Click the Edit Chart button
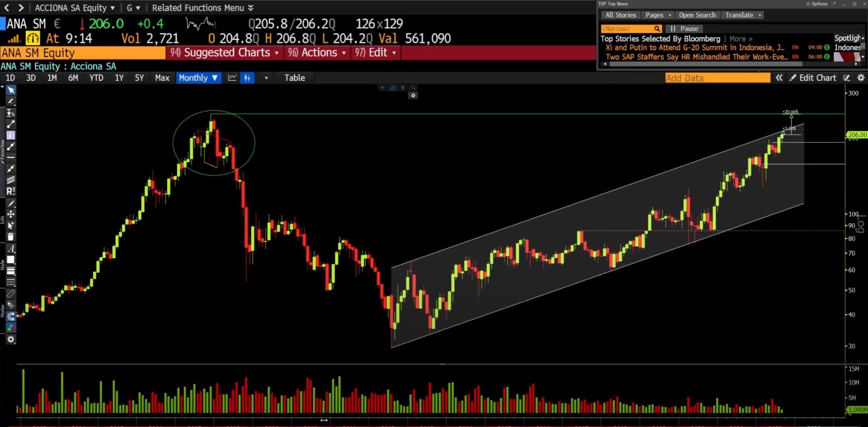Image resolution: width=868 pixels, height=427 pixels. coord(813,78)
